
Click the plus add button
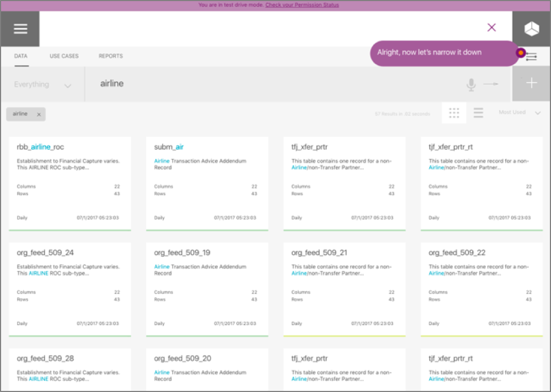click(x=532, y=83)
